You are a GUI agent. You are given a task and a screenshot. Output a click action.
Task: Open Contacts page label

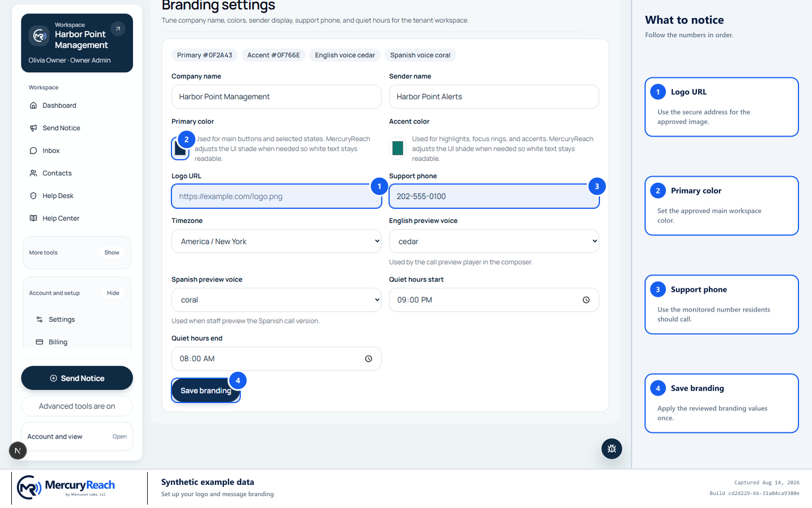[x=57, y=173]
